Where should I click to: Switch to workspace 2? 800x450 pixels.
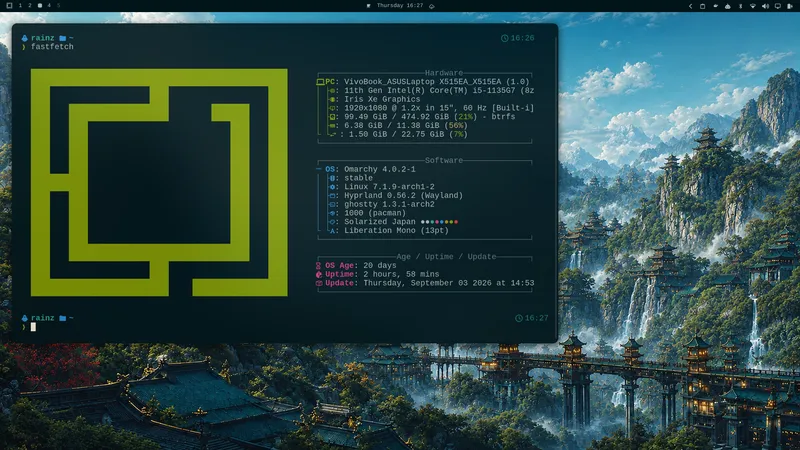(30, 6)
